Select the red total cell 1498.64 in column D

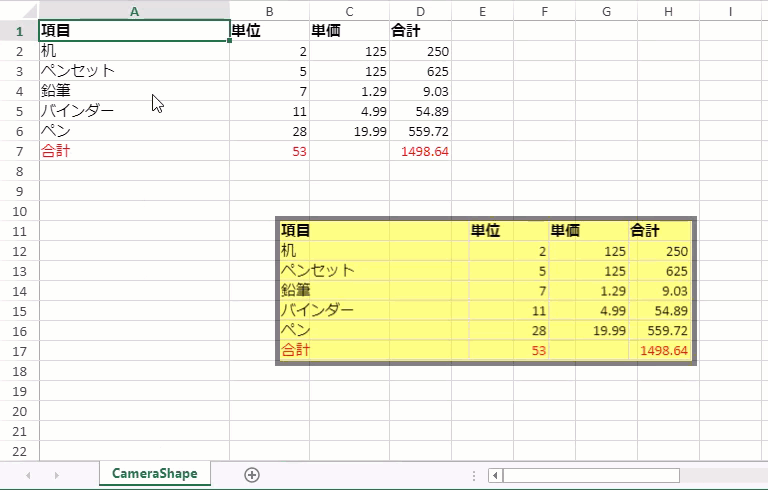420,151
